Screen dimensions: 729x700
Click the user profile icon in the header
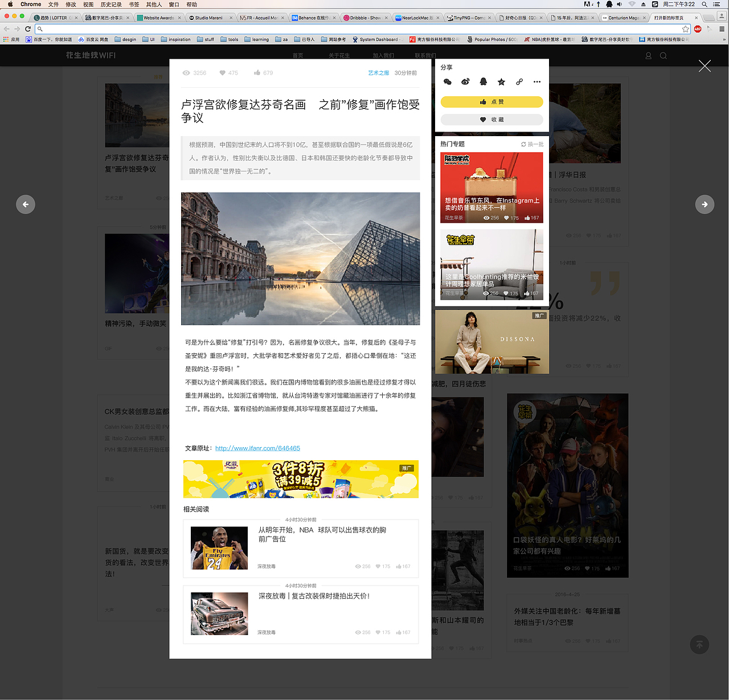coord(648,56)
